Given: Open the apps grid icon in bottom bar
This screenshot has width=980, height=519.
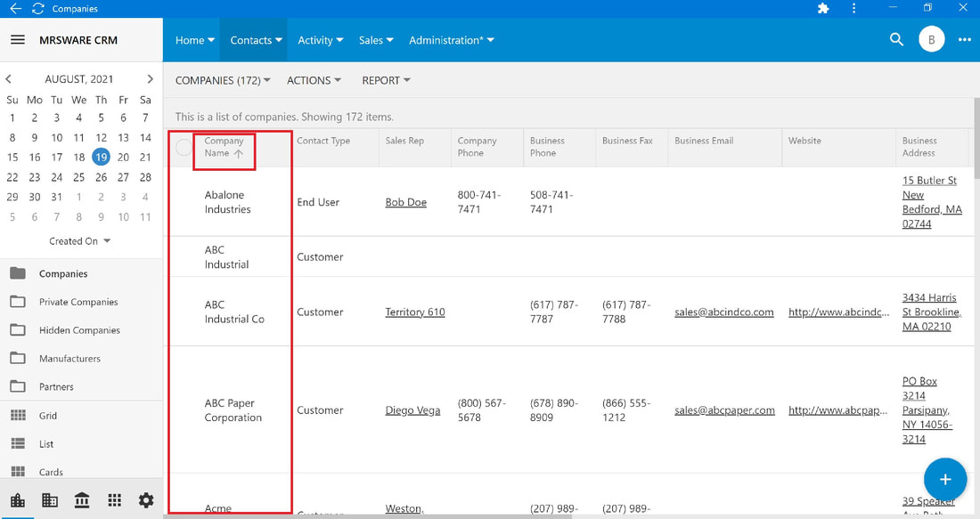Looking at the screenshot, I should (x=114, y=499).
